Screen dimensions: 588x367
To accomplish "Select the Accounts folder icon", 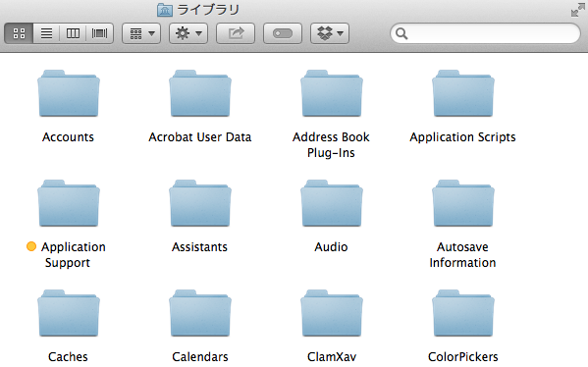I will pos(69,93).
